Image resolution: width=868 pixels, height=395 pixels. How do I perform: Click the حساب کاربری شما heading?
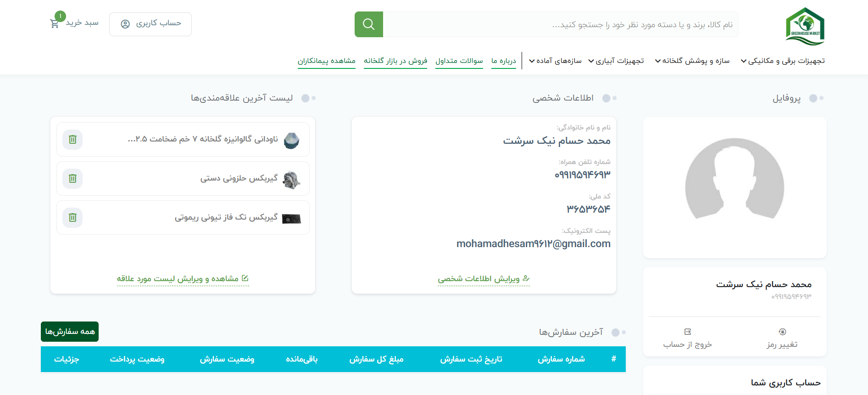click(786, 383)
